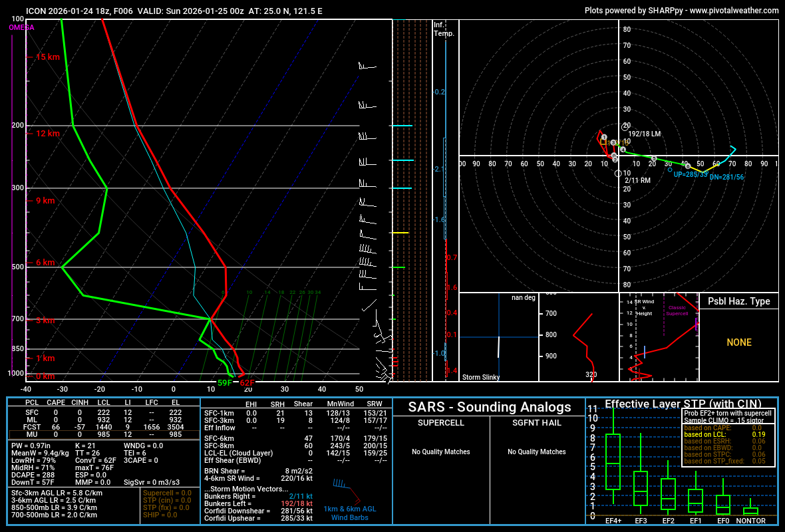Click the highlighted MU parcel row label
The height and width of the screenshot is (532, 785).
pyautogui.click(x=31, y=434)
